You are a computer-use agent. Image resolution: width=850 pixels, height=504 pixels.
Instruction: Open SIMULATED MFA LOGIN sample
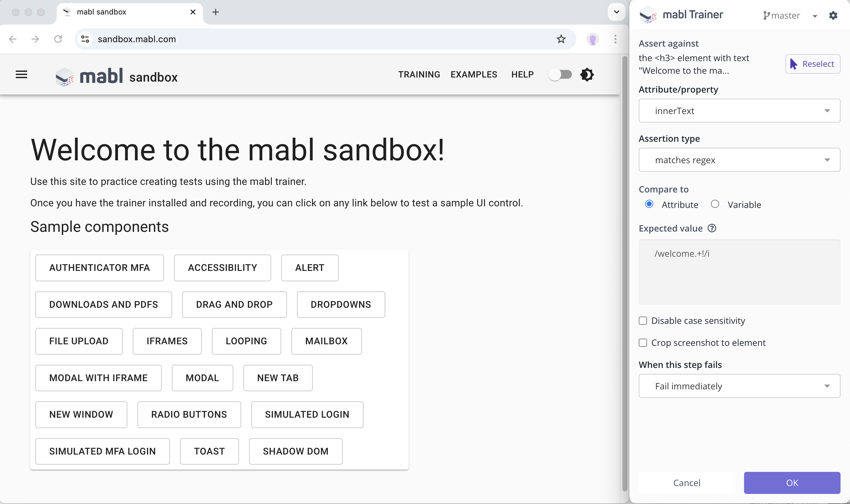(103, 451)
